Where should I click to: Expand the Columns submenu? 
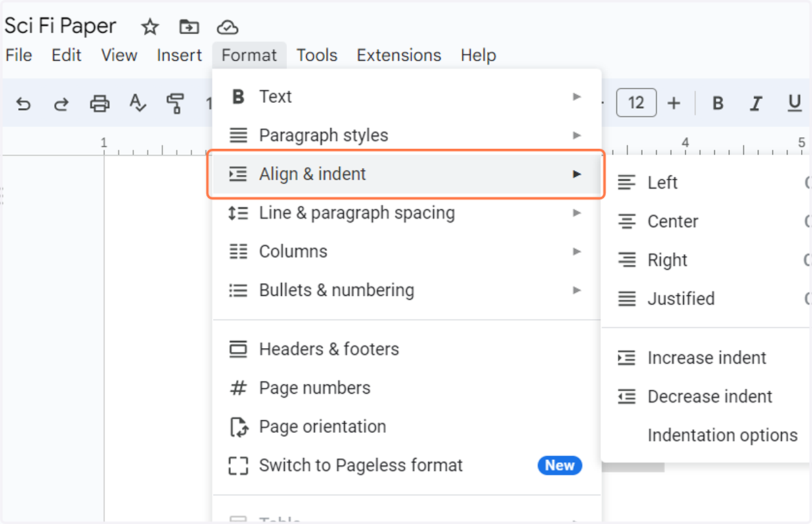(x=407, y=252)
